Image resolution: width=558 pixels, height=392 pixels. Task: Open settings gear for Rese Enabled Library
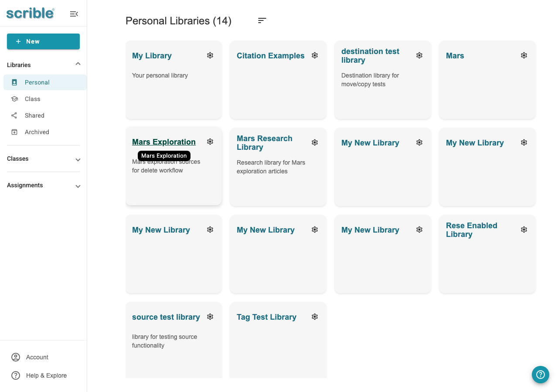(x=524, y=230)
